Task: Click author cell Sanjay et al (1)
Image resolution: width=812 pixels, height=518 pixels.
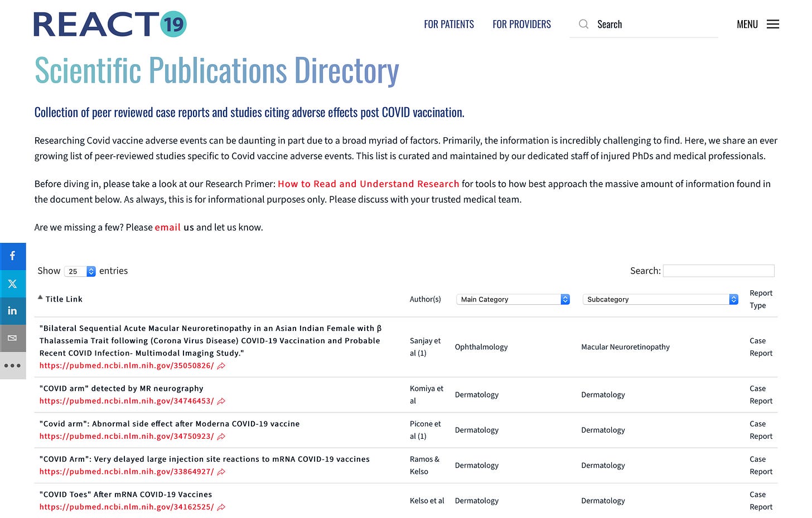Action: click(426, 347)
